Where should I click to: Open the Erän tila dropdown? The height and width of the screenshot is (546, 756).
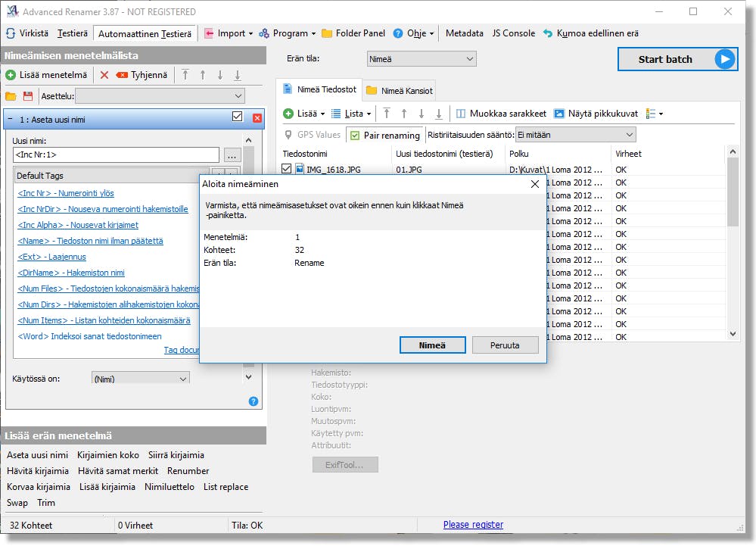click(x=422, y=59)
